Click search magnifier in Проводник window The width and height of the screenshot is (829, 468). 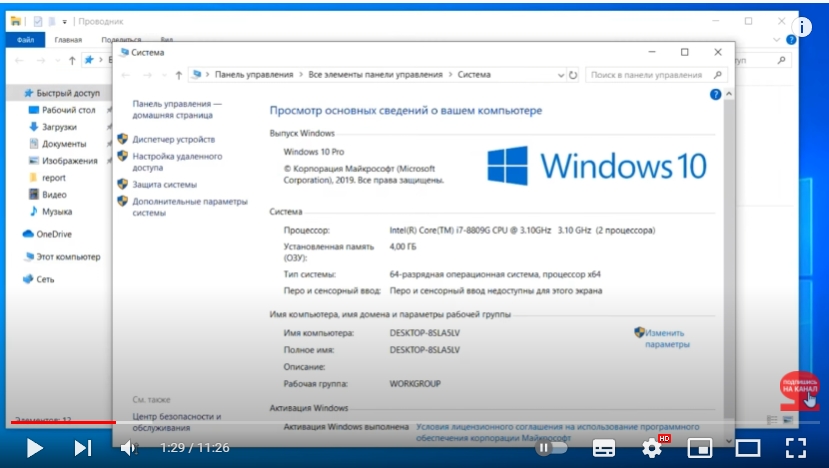(781, 60)
